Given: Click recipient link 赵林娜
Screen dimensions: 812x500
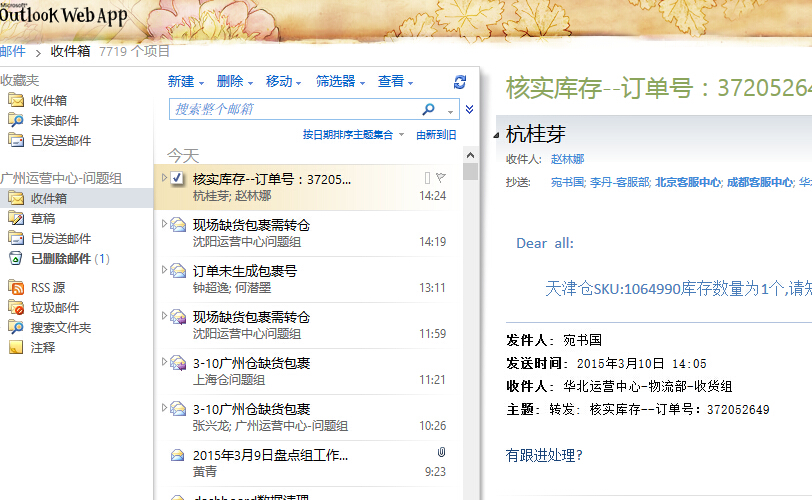Looking at the screenshot, I should pyautogui.click(x=568, y=159).
